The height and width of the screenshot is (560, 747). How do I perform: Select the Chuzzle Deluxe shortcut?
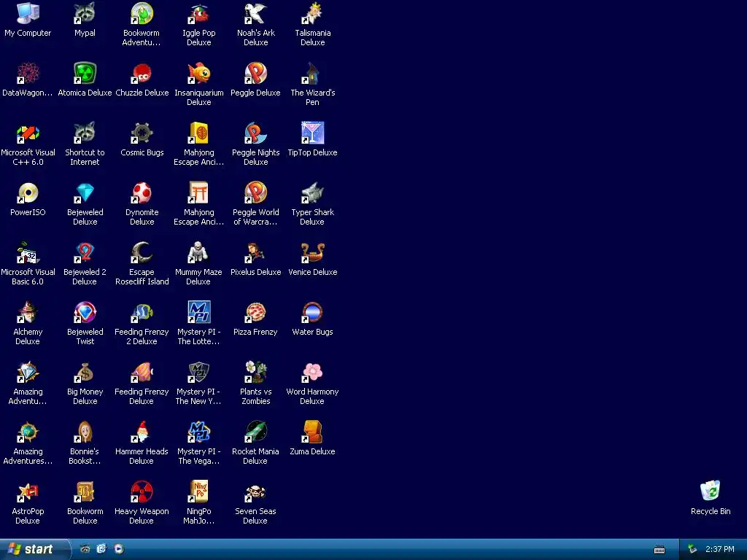tap(142, 74)
